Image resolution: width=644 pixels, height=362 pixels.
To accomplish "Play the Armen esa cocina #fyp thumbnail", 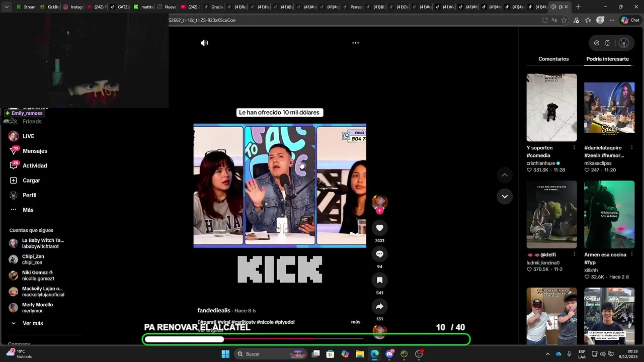I will pos(609,215).
